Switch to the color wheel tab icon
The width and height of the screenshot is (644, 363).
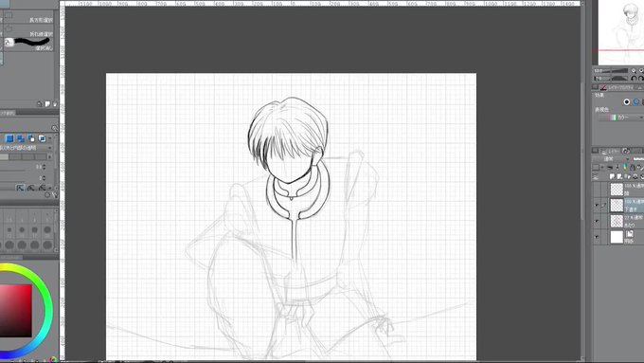(53, 360)
